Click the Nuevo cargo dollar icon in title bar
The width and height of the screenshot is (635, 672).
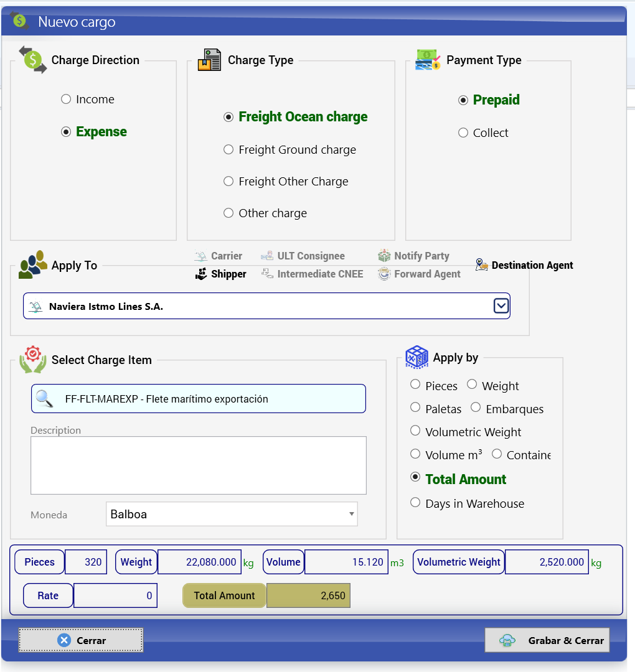[20, 21]
